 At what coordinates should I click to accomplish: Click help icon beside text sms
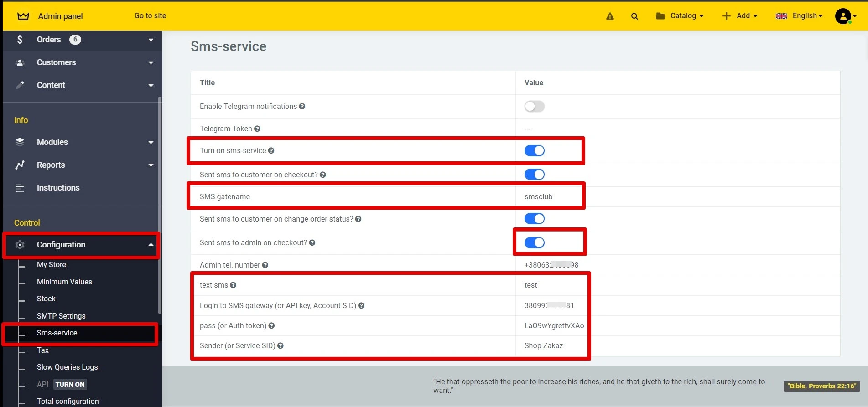pyautogui.click(x=233, y=285)
